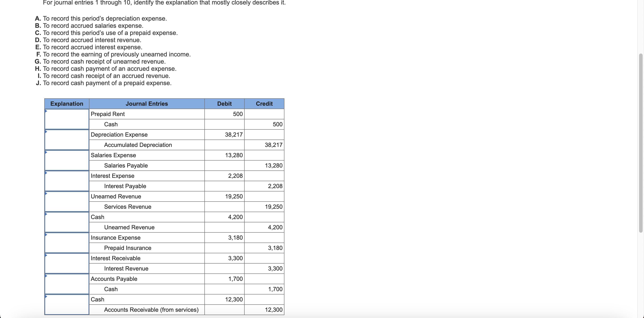This screenshot has height=318, width=644.
Task: Open explanation dropdown for Prepaid Rent entry
Action: click(67, 119)
